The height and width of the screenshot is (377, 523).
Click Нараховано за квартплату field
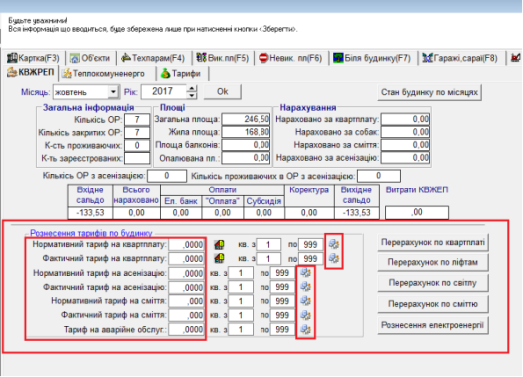tap(405, 119)
